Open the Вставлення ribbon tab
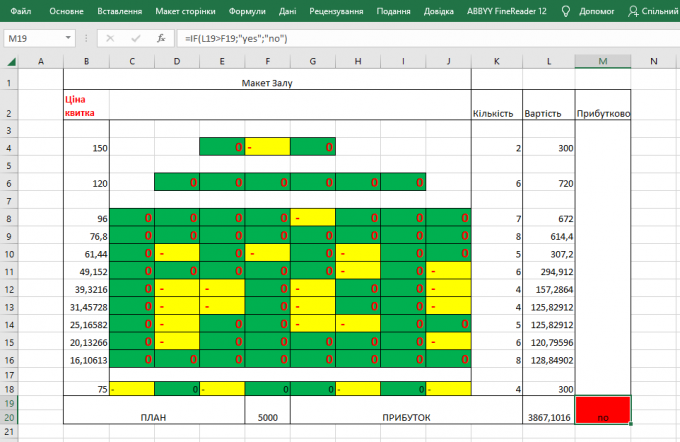 [x=119, y=11]
